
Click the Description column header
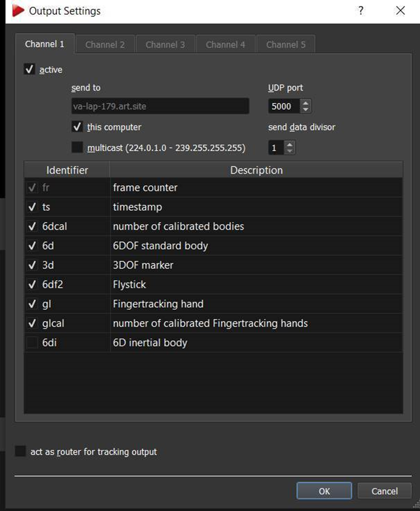[256, 170]
